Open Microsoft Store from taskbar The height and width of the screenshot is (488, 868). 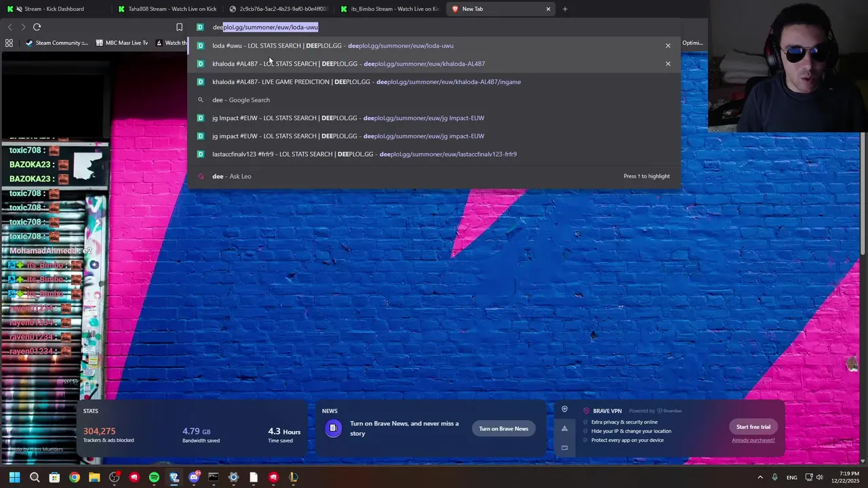54,477
